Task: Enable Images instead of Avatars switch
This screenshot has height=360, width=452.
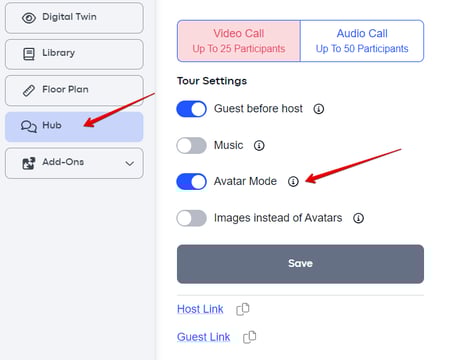Action: point(191,218)
